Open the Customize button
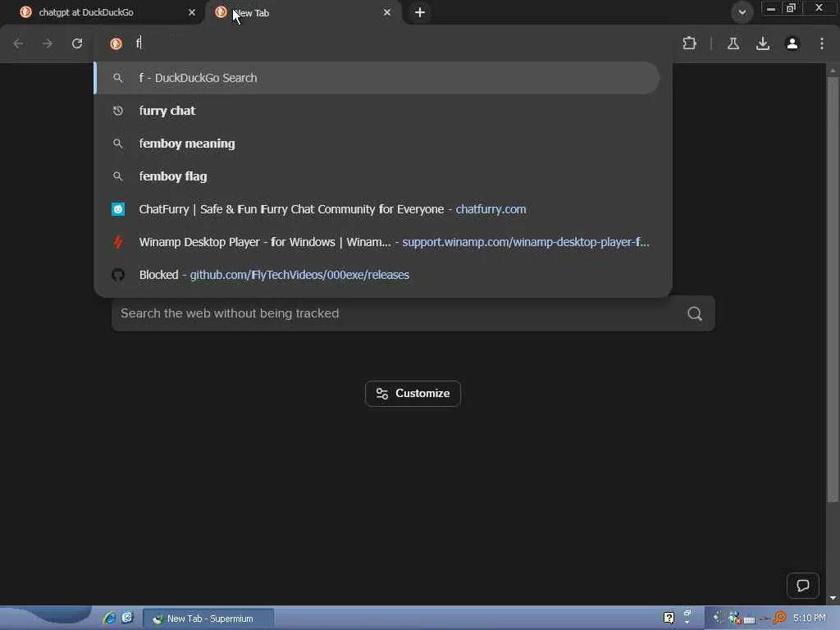The height and width of the screenshot is (630, 840). [413, 393]
